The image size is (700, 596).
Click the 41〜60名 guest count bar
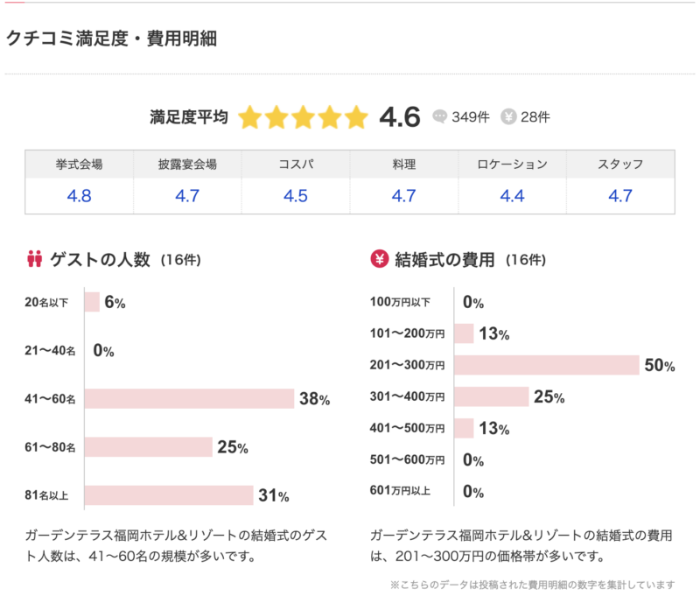click(x=189, y=399)
